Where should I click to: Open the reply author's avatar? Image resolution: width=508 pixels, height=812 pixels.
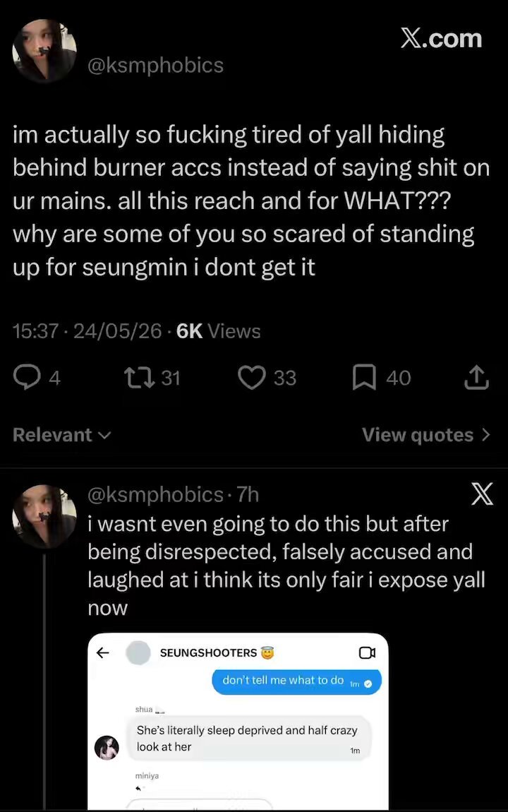[x=44, y=516]
